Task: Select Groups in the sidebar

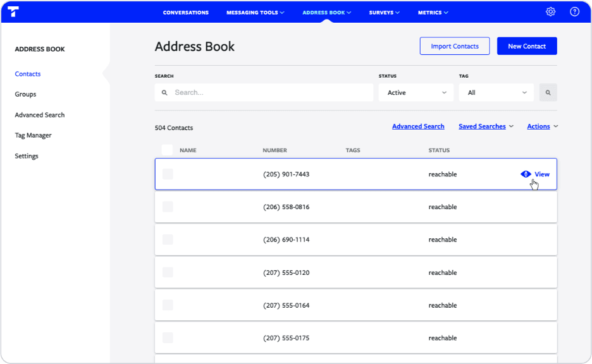Action: click(x=25, y=94)
